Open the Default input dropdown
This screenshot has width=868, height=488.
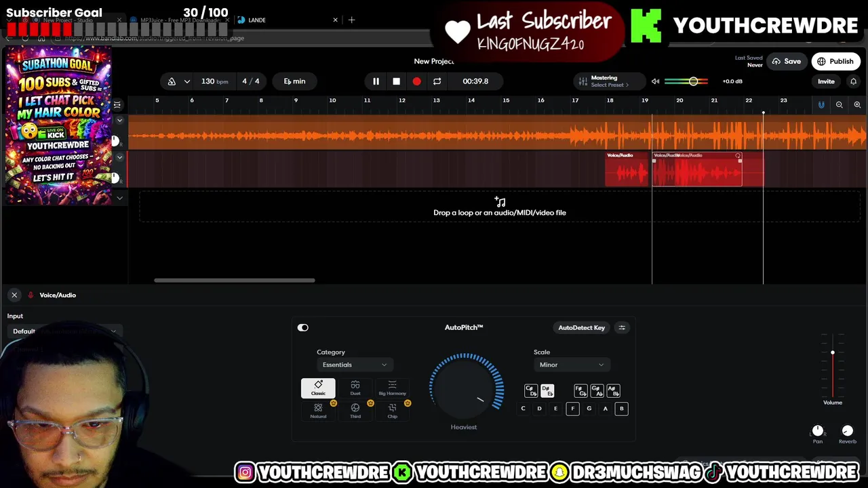(x=64, y=331)
